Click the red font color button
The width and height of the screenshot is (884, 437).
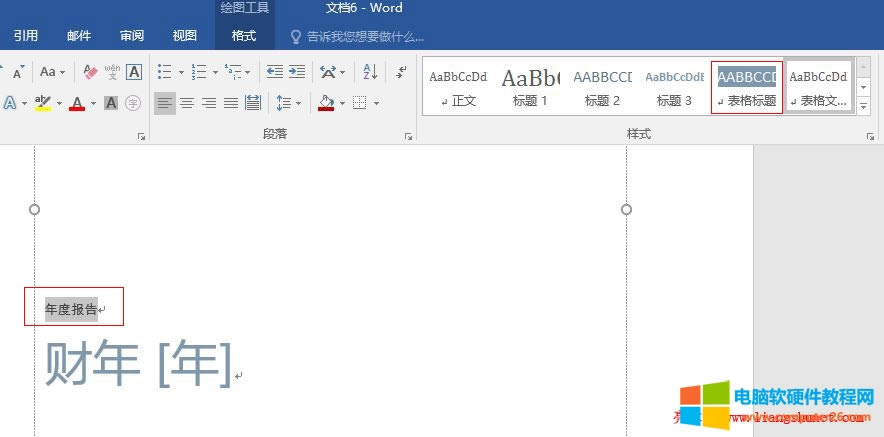point(77,103)
